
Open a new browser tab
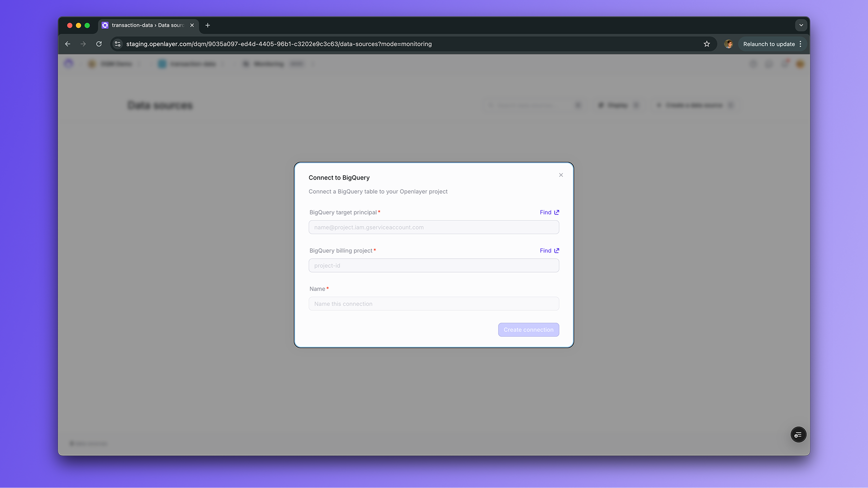tap(208, 25)
